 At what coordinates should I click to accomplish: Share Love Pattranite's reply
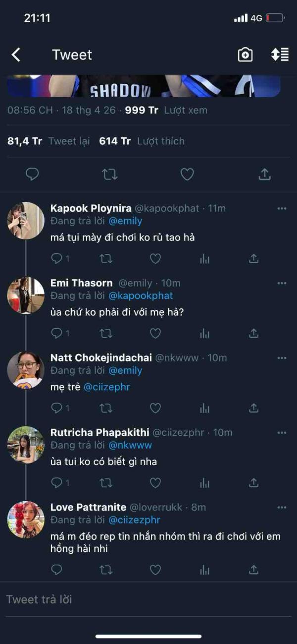(x=253, y=570)
